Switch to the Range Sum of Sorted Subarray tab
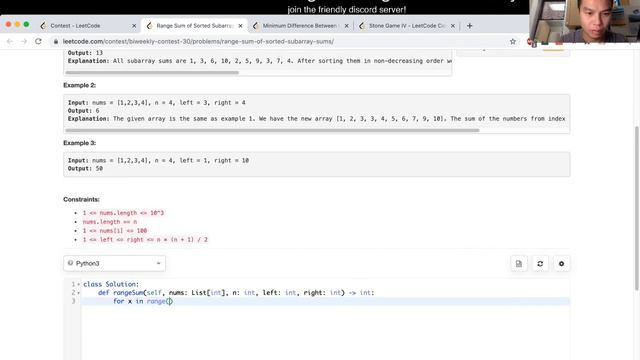 194,26
